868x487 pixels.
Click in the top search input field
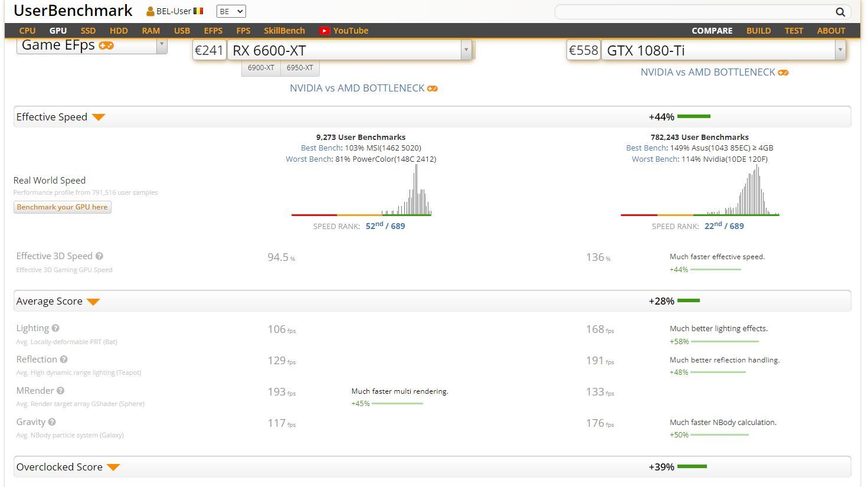tap(694, 12)
